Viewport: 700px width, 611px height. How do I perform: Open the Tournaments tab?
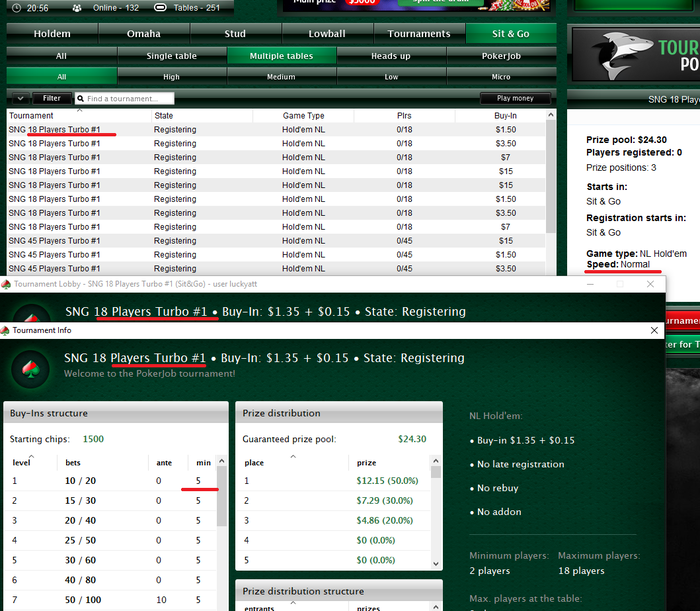tap(419, 33)
